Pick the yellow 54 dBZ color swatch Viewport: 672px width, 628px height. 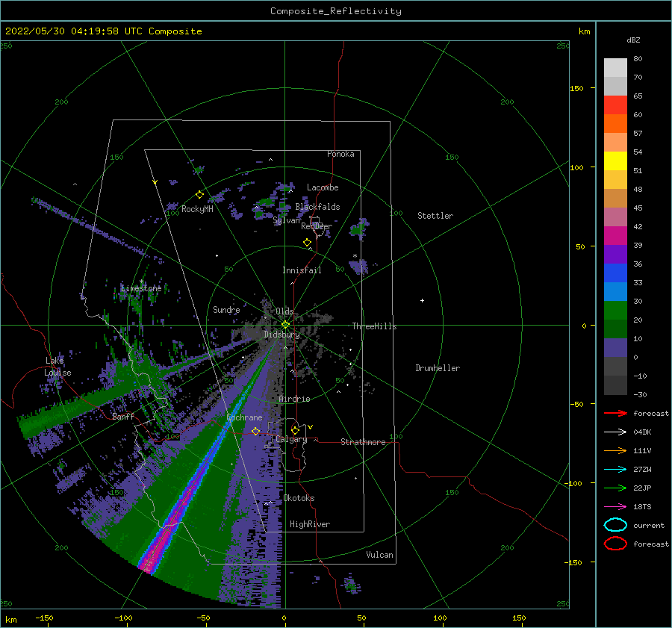615,161
